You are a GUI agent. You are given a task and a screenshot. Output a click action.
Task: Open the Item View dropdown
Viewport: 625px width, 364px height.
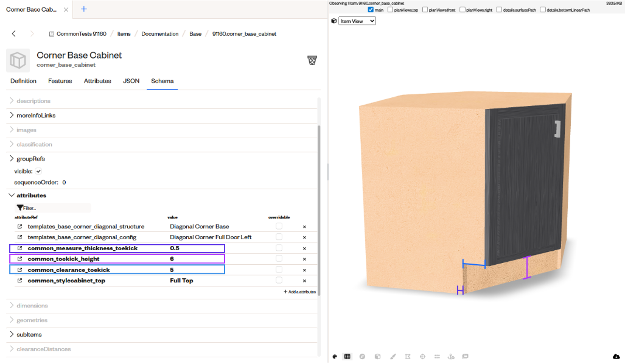(357, 21)
